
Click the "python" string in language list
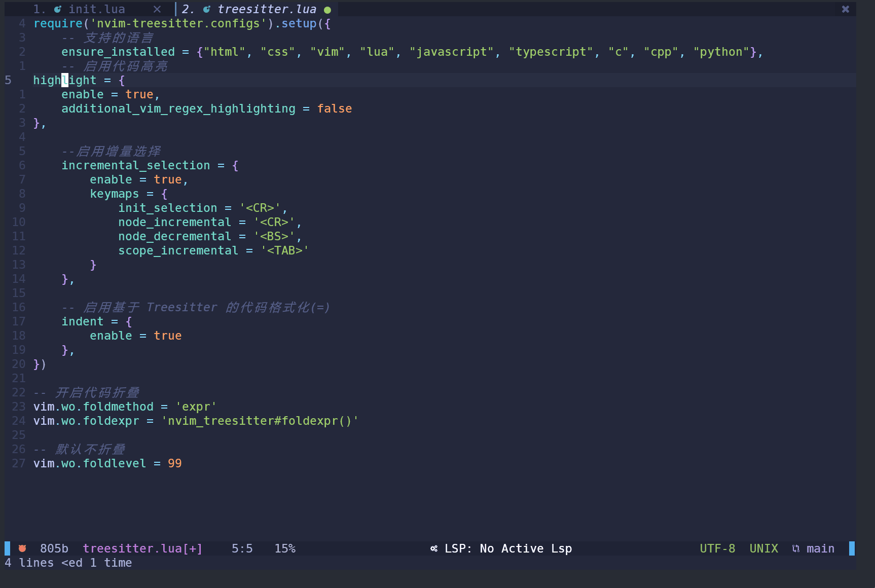(721, 52)
